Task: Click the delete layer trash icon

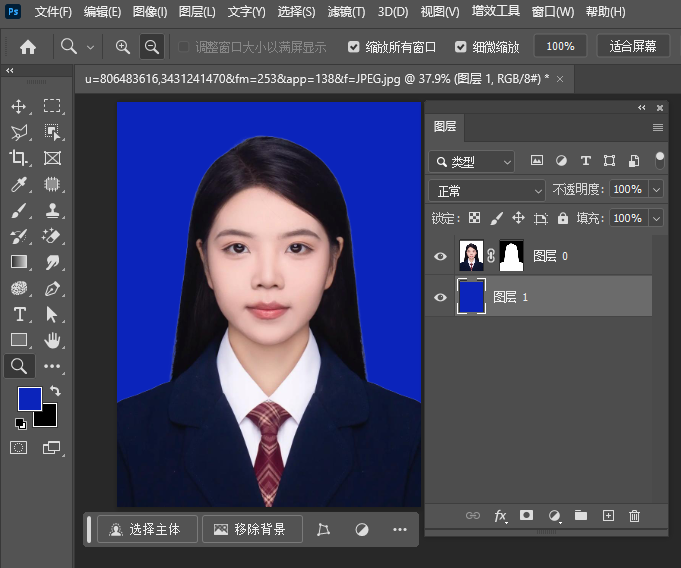Action: coord(634,516)
